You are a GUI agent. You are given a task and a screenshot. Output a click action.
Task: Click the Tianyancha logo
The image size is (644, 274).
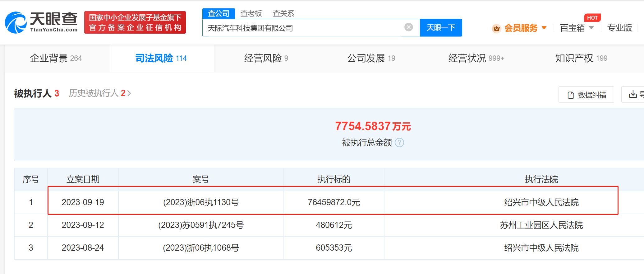click(41, 22)
